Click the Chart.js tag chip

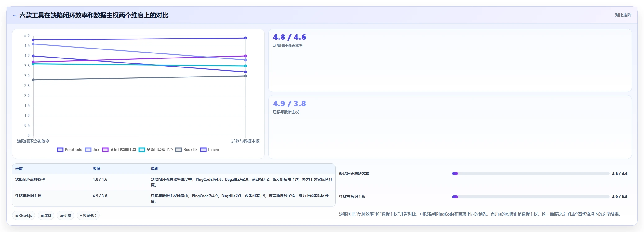click(24, 216)
